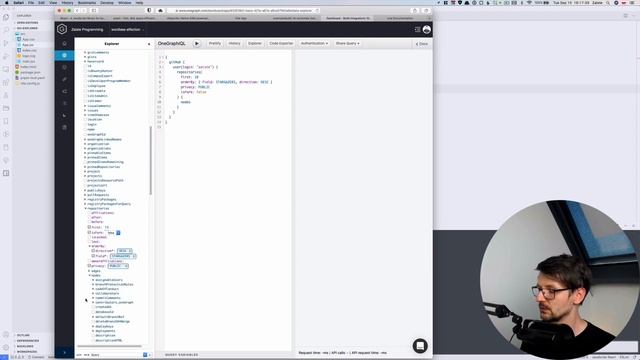640x360 pixels.
Task: Click the list icon beside the avatar
Action: click(417, 29)
